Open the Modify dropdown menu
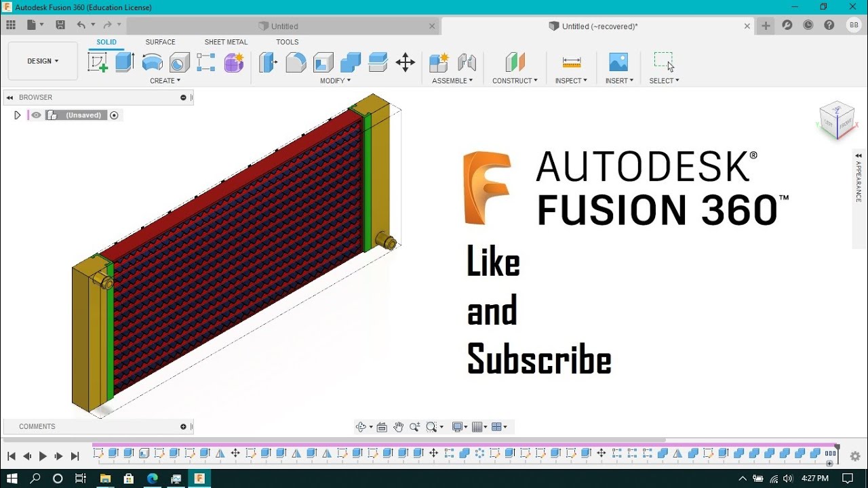 tap(335, 81)
